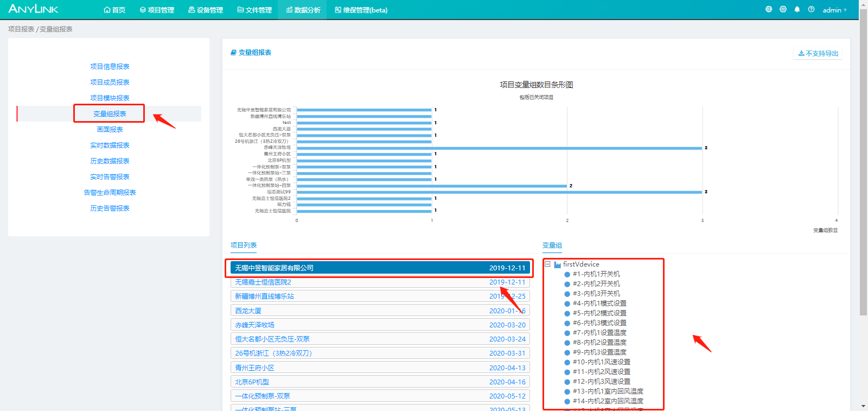Open the globe language icon
This screenshot has height=411, width=868.
[x=769, y=9]
